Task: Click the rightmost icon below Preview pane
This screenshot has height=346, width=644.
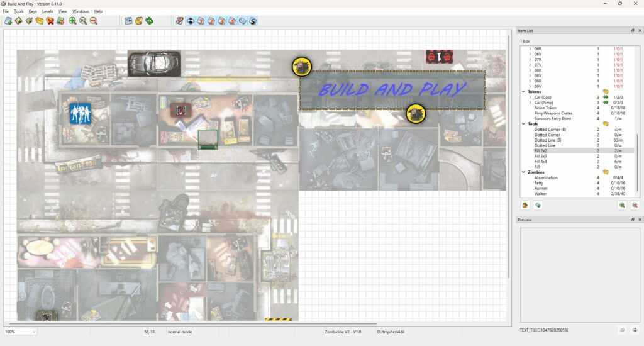Action: [x=635, y=330]
